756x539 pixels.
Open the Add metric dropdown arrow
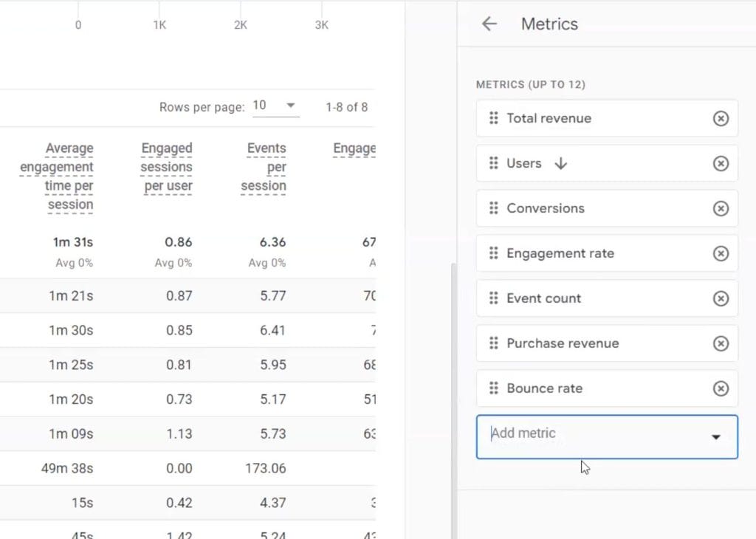[715, 437]
